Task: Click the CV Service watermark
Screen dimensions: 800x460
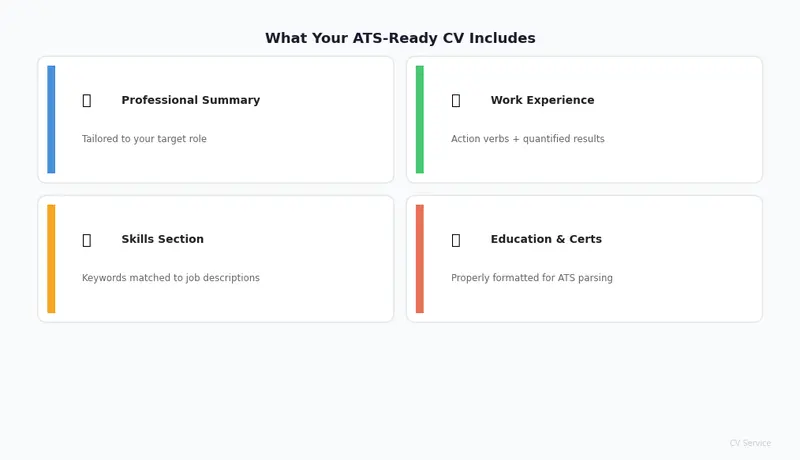Action: (750, 443)
